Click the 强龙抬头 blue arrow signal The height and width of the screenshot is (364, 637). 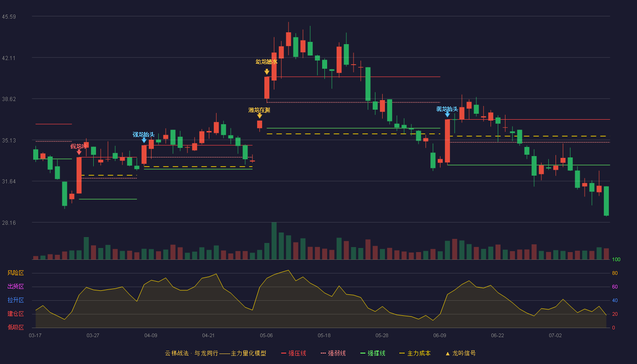click(x=144, y=140)
